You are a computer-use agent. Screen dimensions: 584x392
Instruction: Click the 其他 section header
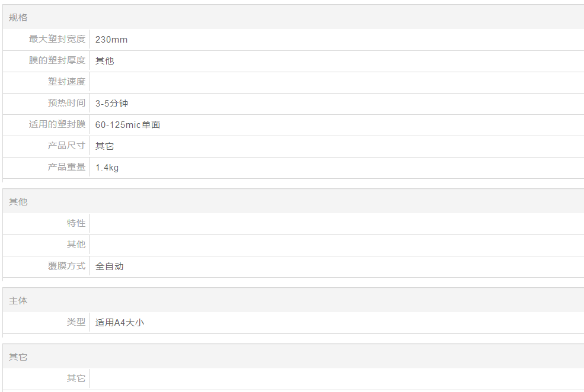point(18,202)
